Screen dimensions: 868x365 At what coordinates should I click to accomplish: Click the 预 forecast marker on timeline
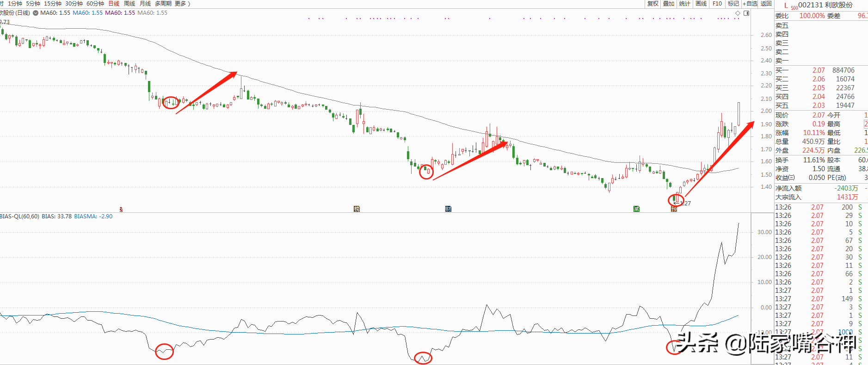(674, 209)
